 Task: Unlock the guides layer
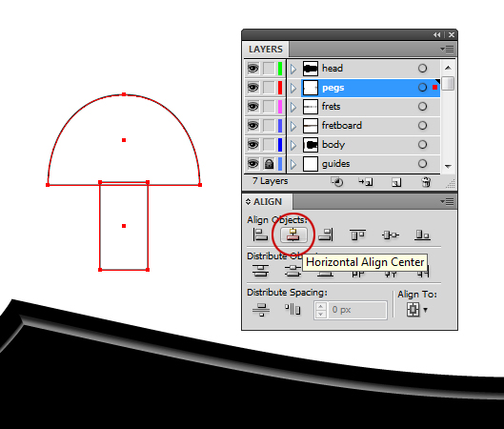pos(269,164)
